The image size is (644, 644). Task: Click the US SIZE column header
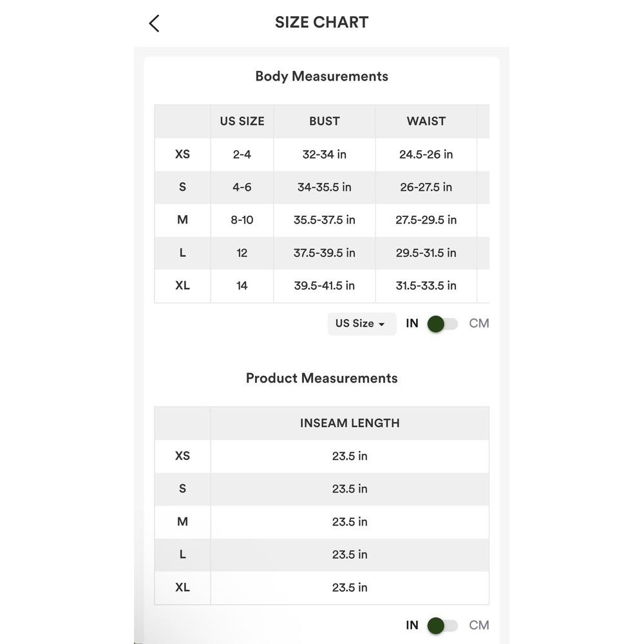(242, 121)
